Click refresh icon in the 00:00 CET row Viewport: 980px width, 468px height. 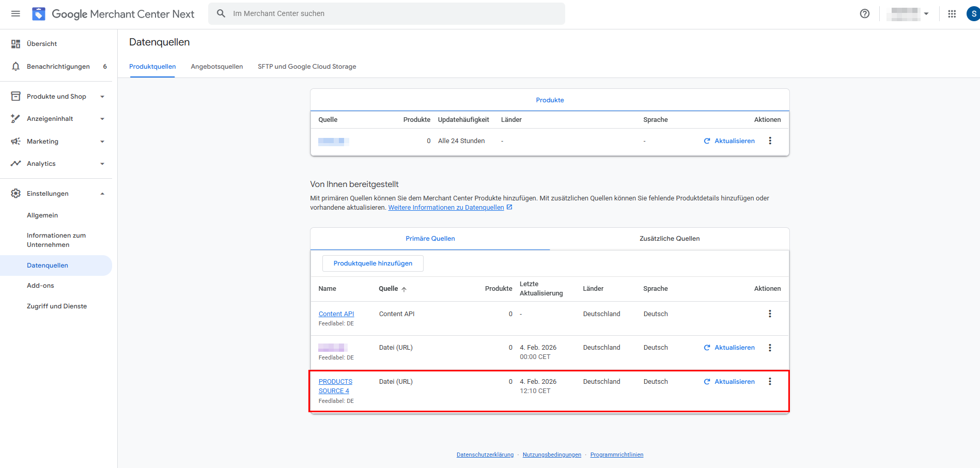coord(707,348)
